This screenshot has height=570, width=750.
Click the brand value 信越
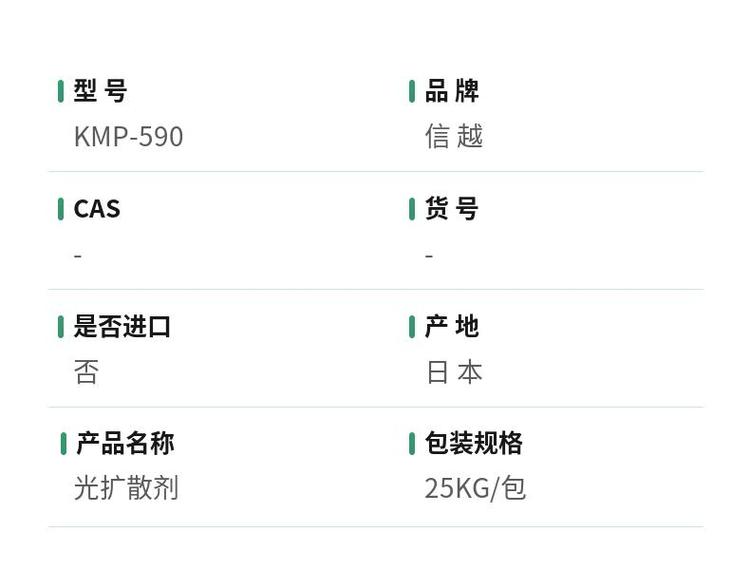(x=454, y=136)
